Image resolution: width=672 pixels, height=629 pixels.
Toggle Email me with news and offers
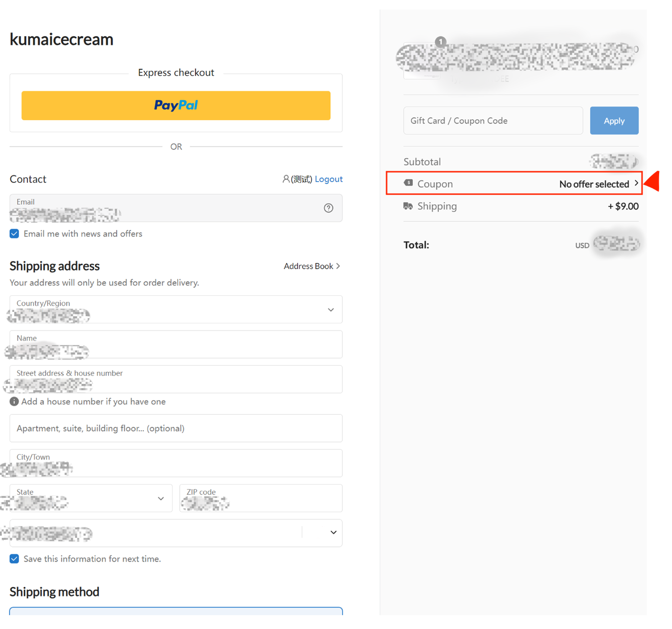click(14, 234)
